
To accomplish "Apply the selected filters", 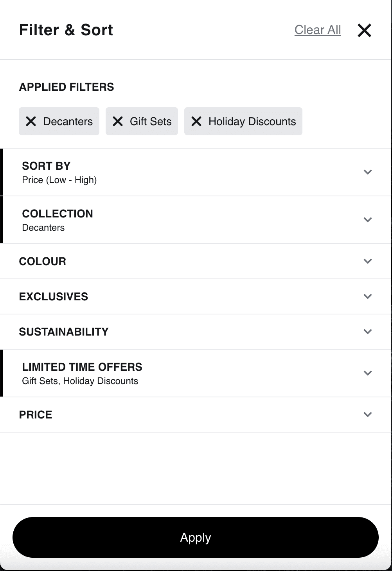I will point(196,537).
